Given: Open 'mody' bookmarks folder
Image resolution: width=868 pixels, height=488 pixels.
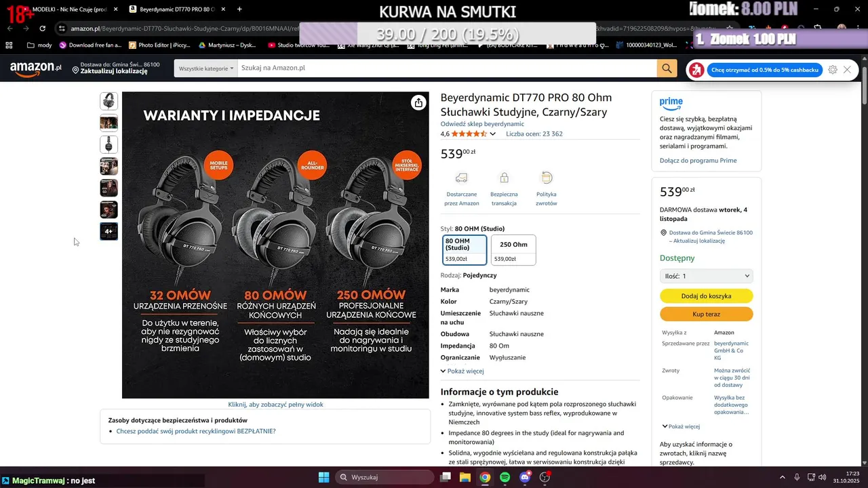Looking at the screenshot, I should point(39,45).
